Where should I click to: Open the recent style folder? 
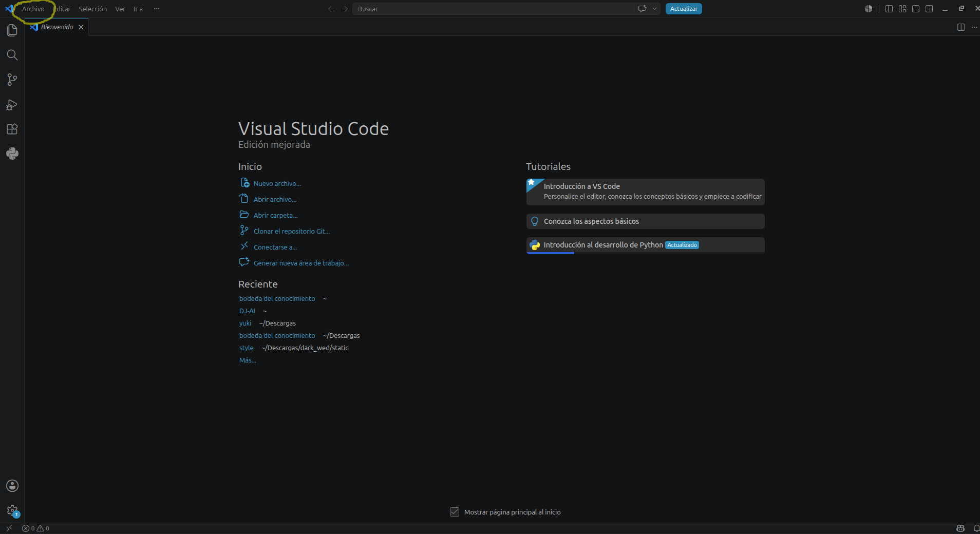[246, 348]
